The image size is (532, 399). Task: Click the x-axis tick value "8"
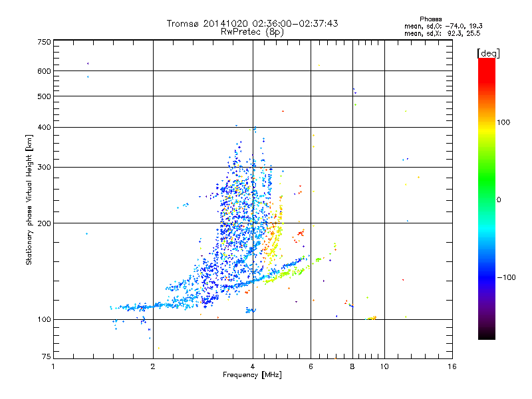pos(352,366)
